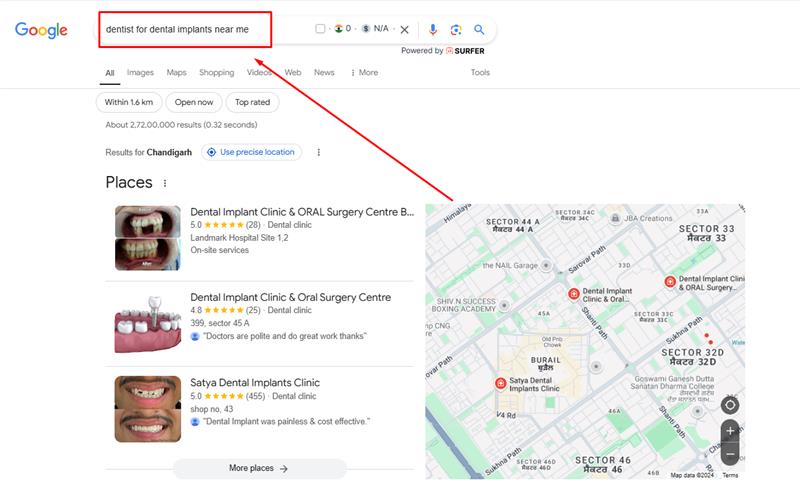Open Satya Dental Implants Clinic listing
Image resolution: width=800 pixels, height=483 pixels.
(255, 383)
